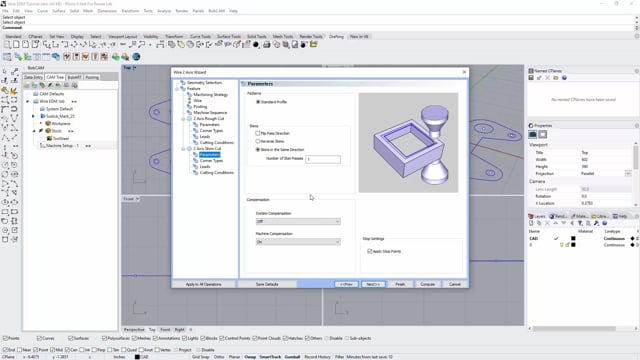Collapse the 2 Axis Skim Cut node
This screenshot has width=640, height=360.
pyautogui.click(x=183, y=149)
